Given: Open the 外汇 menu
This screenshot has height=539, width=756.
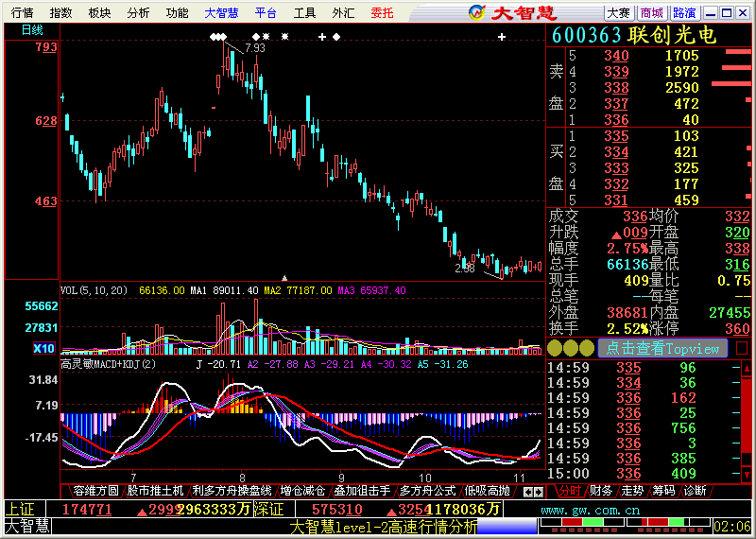Looking at the screenshot, I should point(343,13).
